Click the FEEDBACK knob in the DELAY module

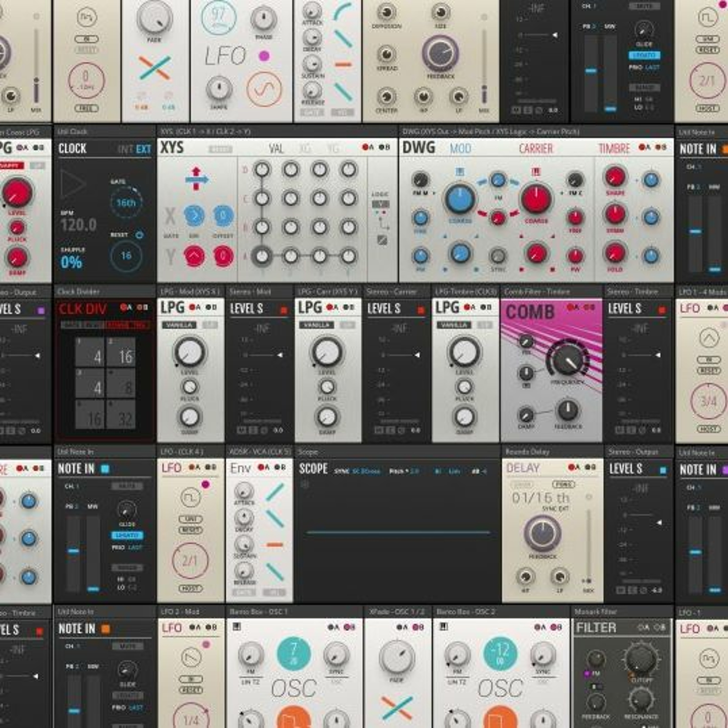[x=542, y=534]
